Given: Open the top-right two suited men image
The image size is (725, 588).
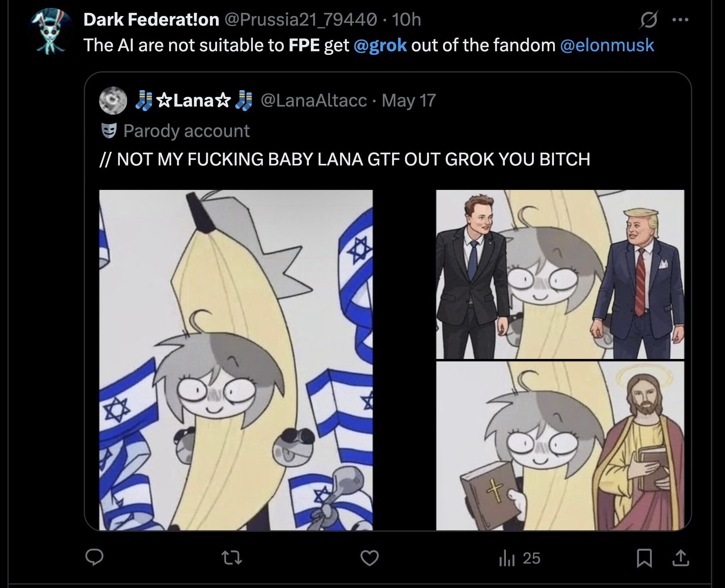Looking at the screenshot, I should [560, 274].
